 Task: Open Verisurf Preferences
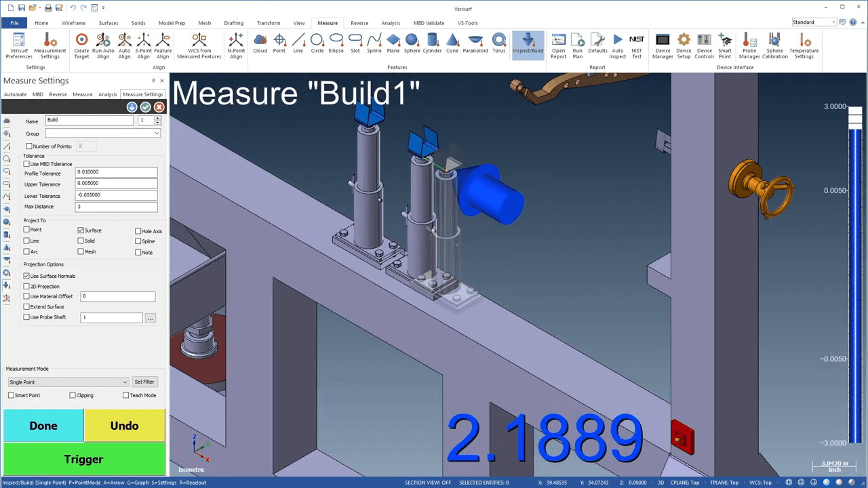[x=19, y=46]
